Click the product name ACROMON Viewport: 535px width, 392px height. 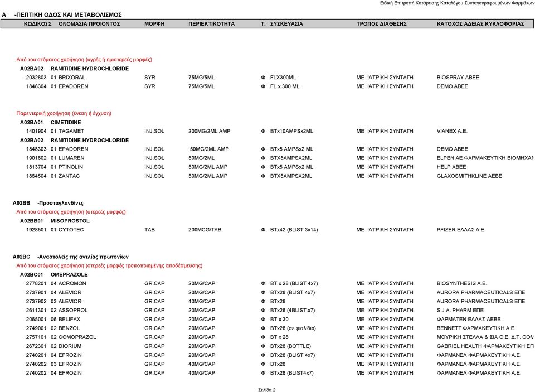pos(72,283)
